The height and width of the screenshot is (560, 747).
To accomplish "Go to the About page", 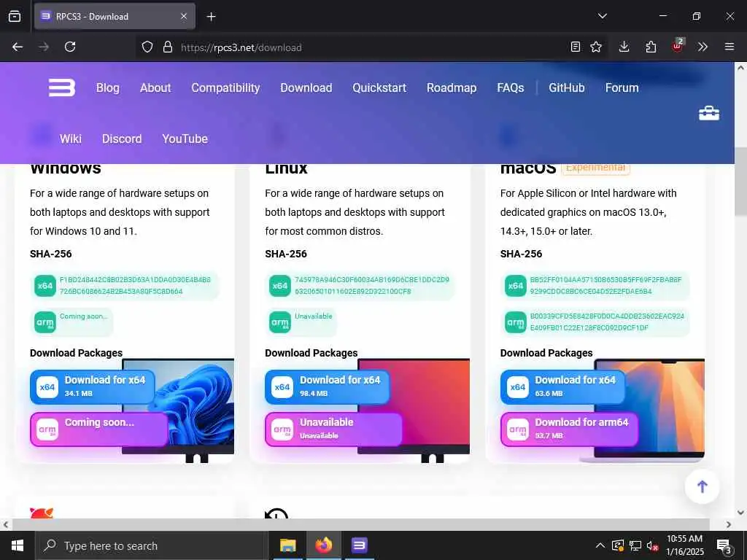I will point(155,87).
